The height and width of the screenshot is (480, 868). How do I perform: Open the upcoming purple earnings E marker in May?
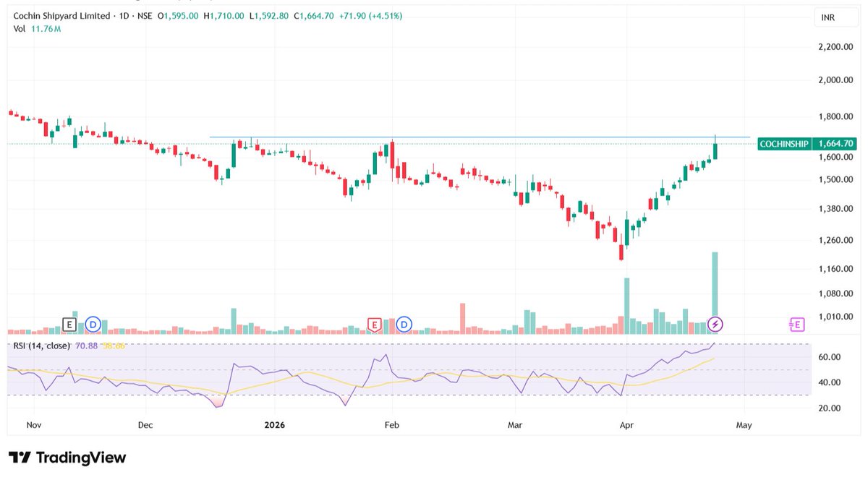[x=796, y=325]
